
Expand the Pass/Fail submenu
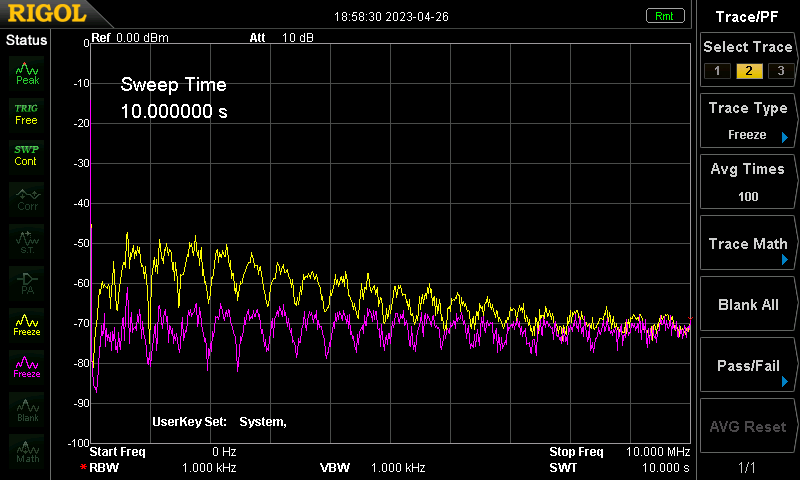point(748,365)
